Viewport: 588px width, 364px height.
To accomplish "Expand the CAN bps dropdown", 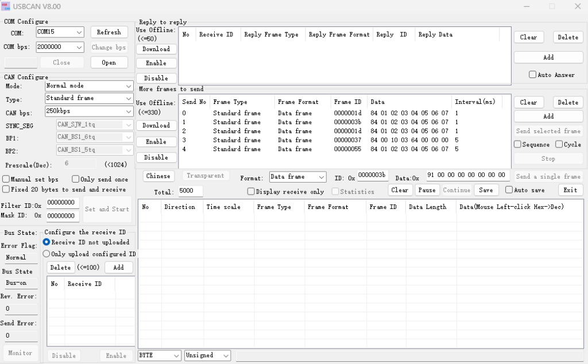I will coord(128,111).
